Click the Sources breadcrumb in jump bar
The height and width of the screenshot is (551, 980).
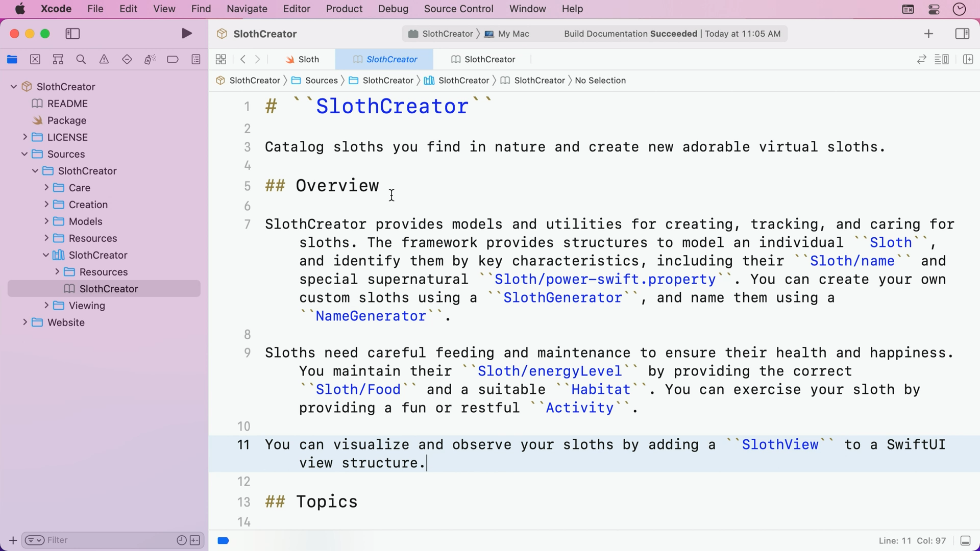pos(315,81)
